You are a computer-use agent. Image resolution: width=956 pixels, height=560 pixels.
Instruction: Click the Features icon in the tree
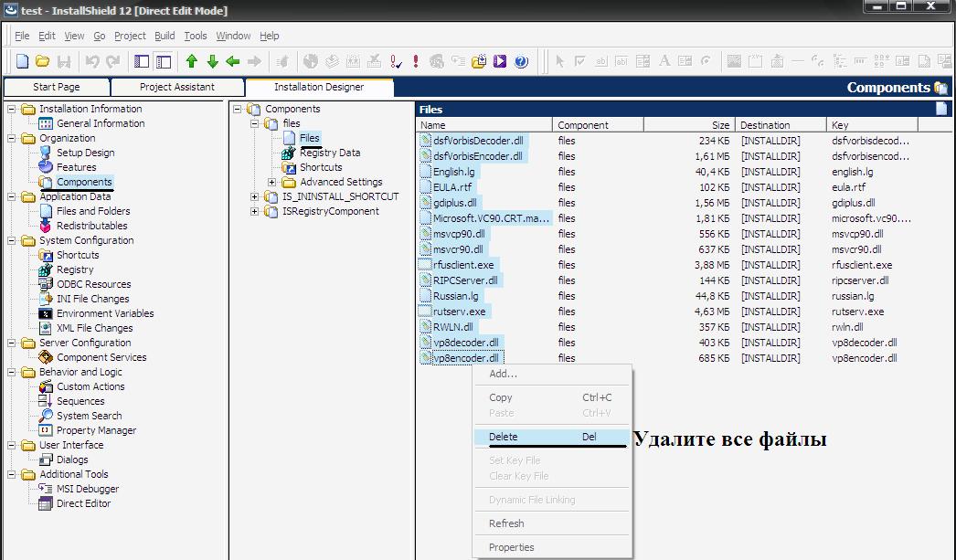(46, 167)
